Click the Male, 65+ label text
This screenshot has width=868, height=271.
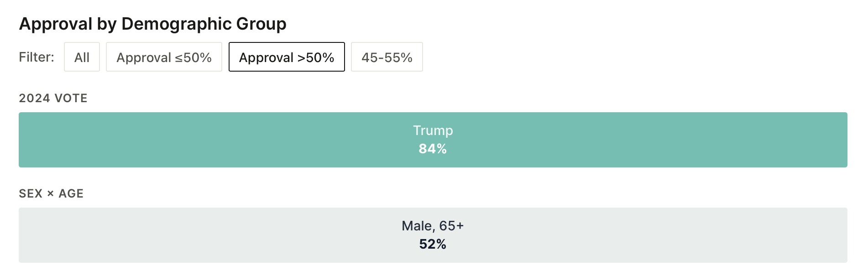pyautogui.click(x=433, y=226)
